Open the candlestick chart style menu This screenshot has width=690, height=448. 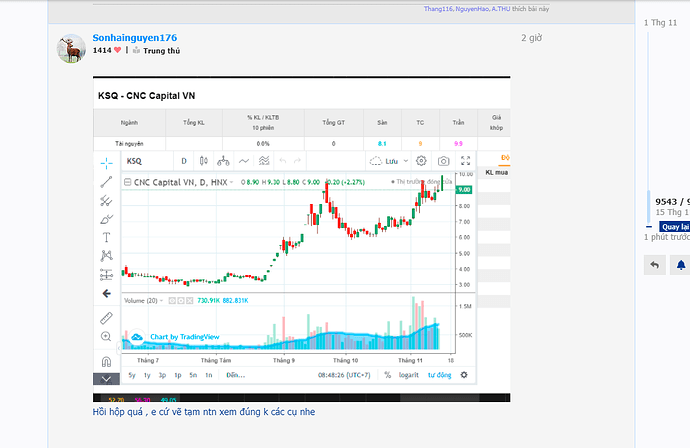203,161
